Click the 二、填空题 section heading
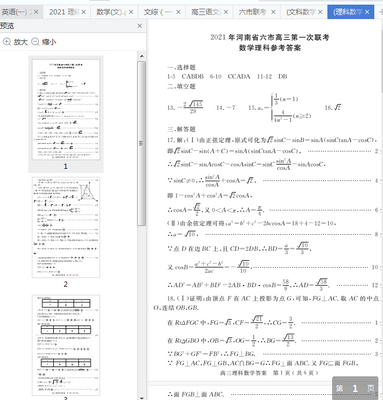Viewport: 383px width, 400px height. [x=181, y=86]
